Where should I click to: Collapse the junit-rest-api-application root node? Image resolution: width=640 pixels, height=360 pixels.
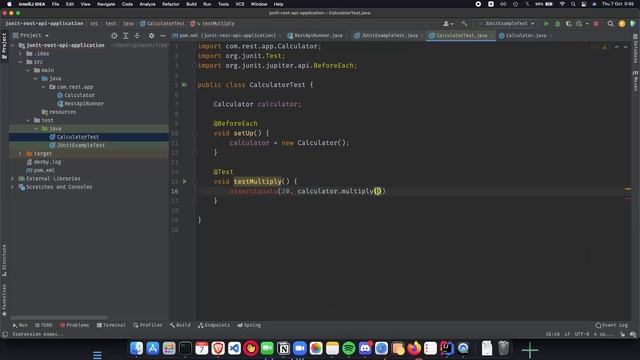[13, 45]
